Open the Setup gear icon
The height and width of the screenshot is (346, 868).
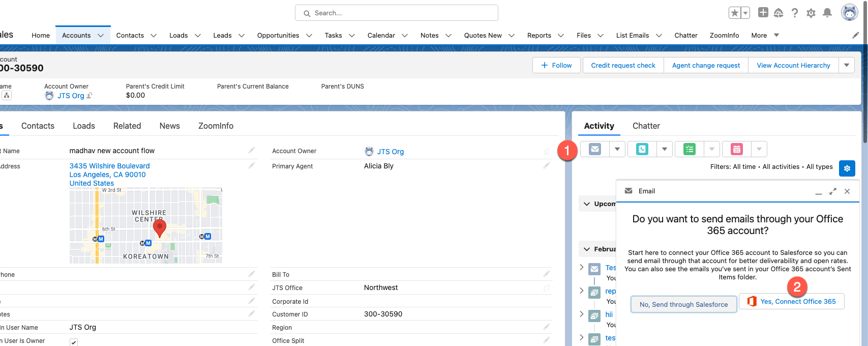(x=811, y=13)
